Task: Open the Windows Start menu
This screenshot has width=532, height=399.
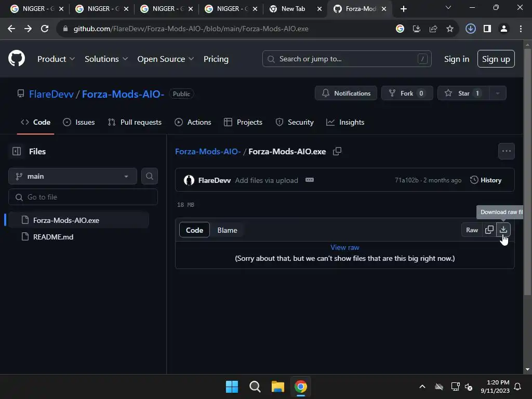Action: (x=232, y=387)
